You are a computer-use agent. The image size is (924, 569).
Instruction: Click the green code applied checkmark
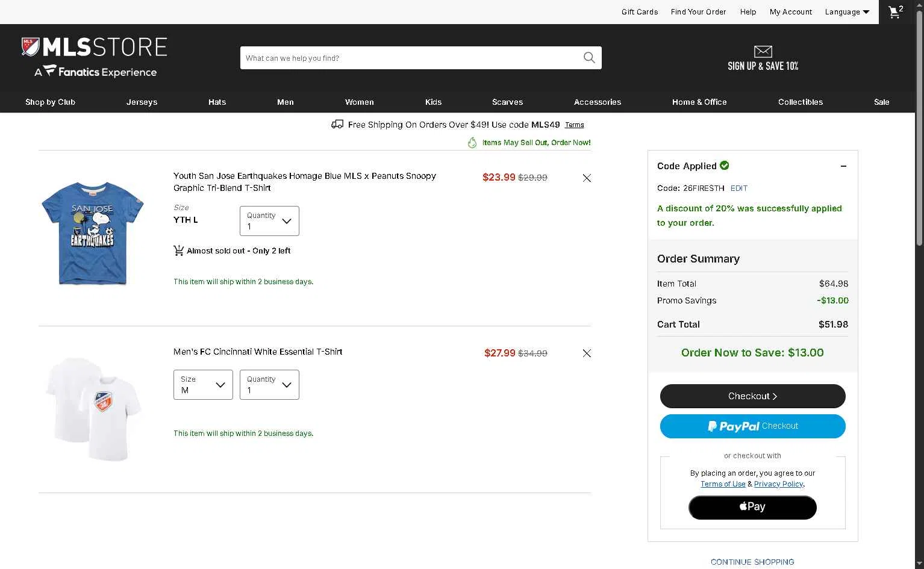click(725, 165)
